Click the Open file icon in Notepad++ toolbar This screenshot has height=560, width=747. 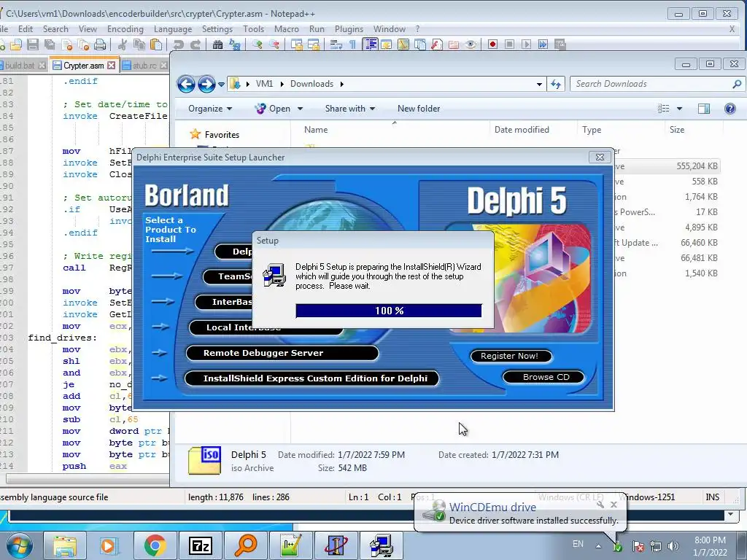tap(16, 44)
